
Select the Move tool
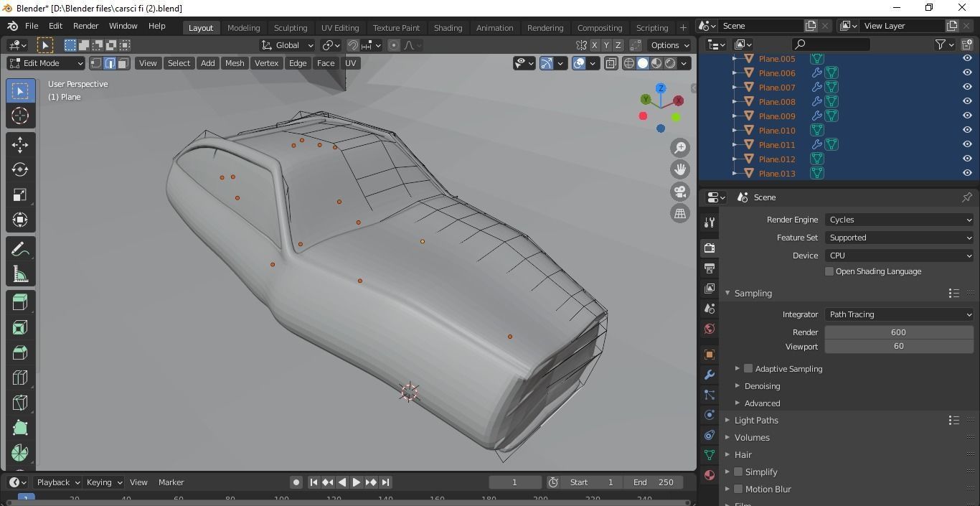[x=20, y=144]
